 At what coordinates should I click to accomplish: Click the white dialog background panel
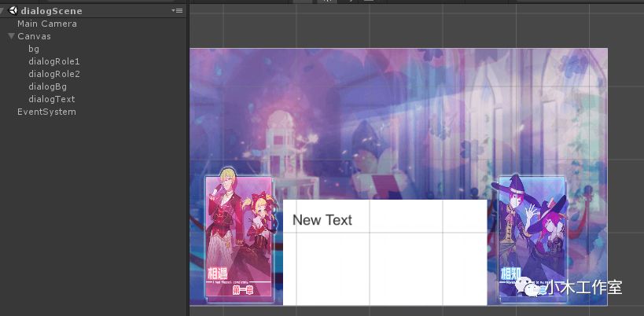[385, 252]
